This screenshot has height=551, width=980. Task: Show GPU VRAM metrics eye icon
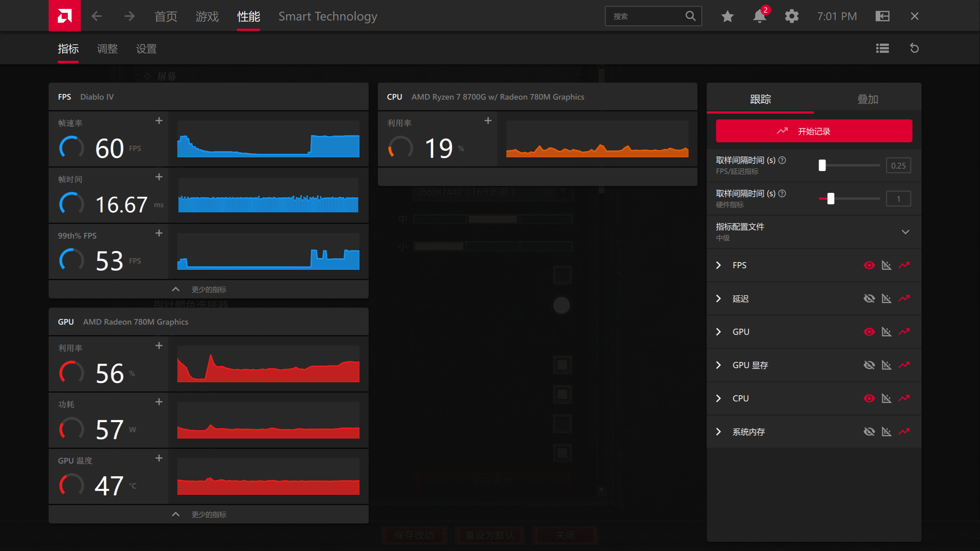(x=869, y=365)
